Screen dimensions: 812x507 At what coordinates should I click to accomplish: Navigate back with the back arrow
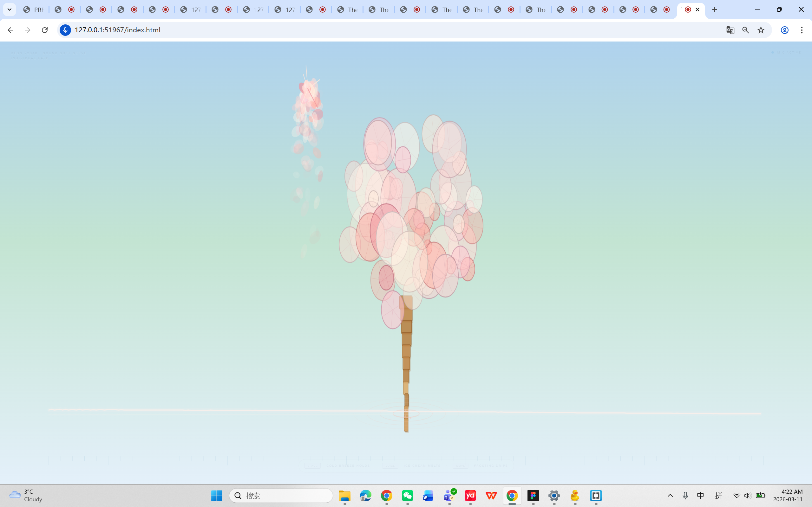10,30
